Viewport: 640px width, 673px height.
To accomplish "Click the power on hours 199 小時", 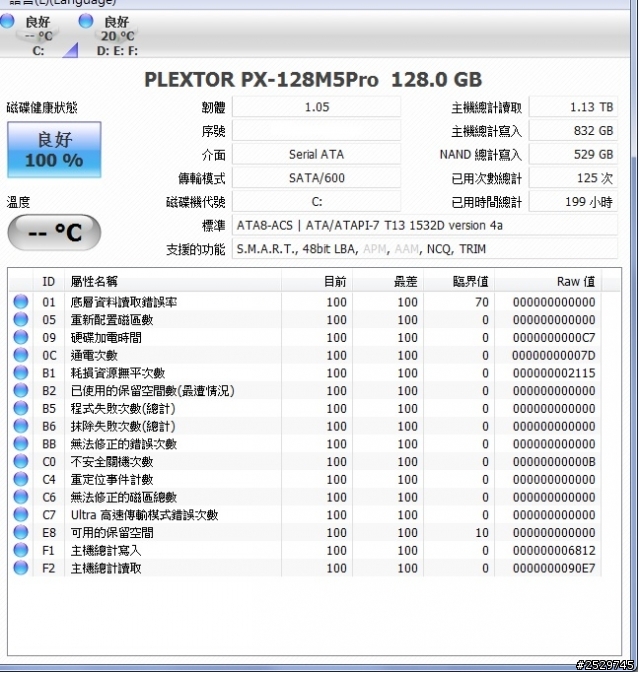I will pos(573,201).
